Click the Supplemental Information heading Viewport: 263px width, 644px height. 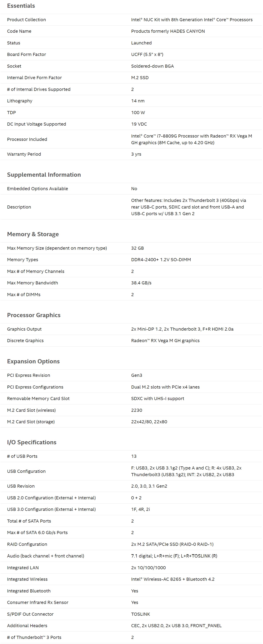point(44,175)
